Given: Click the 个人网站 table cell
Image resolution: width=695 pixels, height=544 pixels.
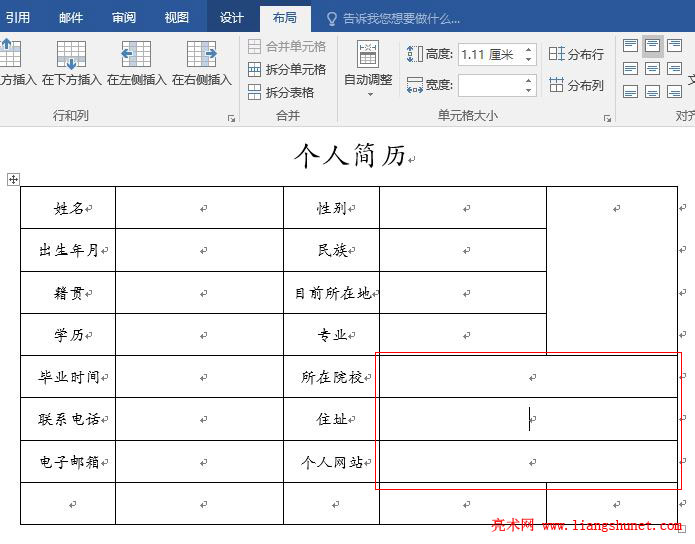Looking at the screenshot, I should 332,462.
